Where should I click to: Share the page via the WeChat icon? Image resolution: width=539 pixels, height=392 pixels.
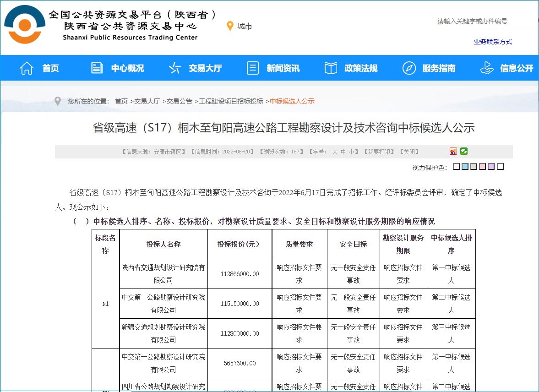click(x=464, y=152)
